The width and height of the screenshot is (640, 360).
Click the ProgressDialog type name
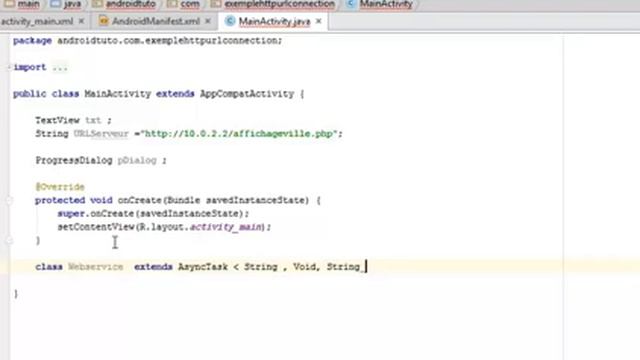tap(74, 160)
